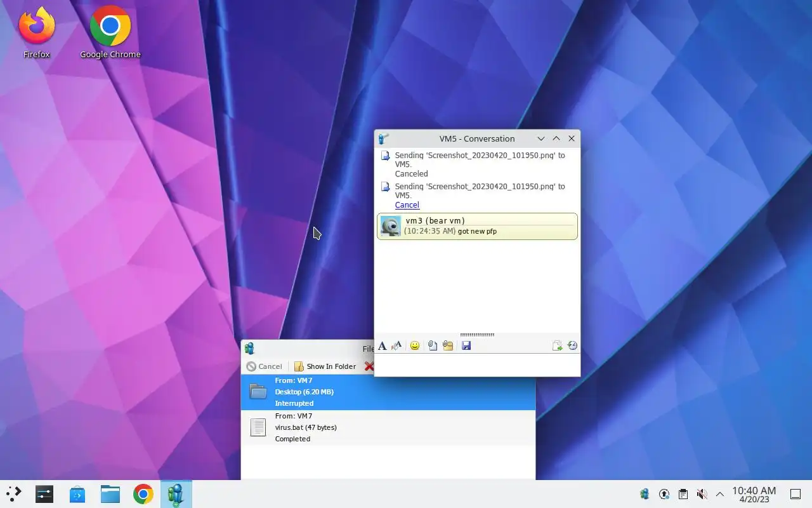812x508 pixels.
Task: Click the Cancel link for the pending file
Action: [407, 205]
